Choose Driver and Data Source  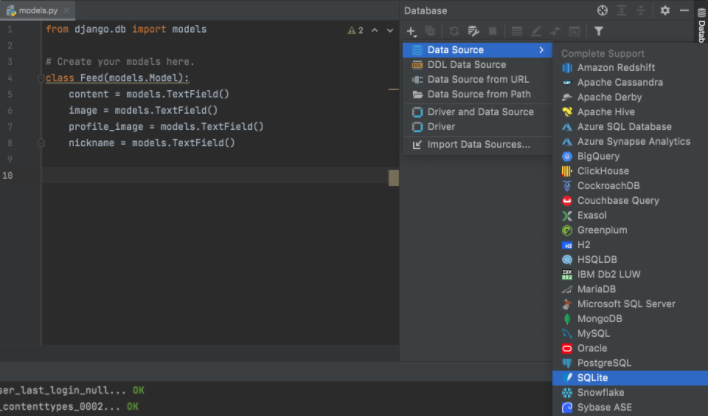click(x=477, y=112)
